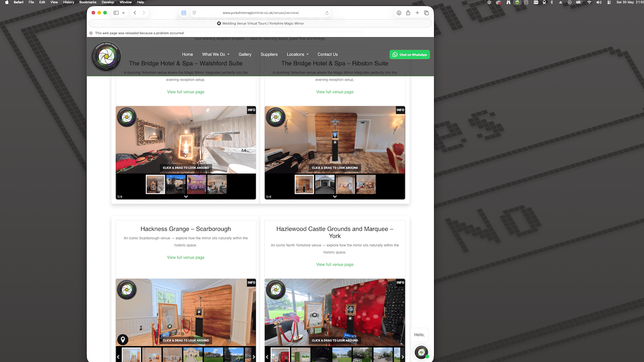Select third thumbnail in Ribston Suite tour
The width and height of the screenshot is (644, 362).
click(x=345, y=184)
